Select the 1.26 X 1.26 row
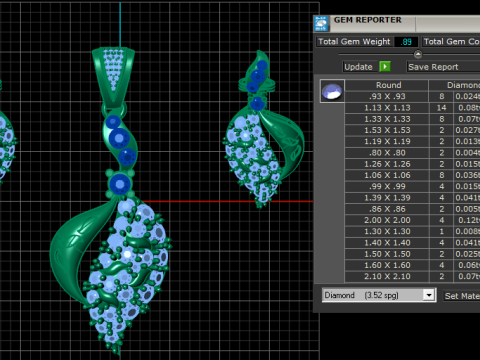Viewport: 480px width, 360px height. click(412, 164)
